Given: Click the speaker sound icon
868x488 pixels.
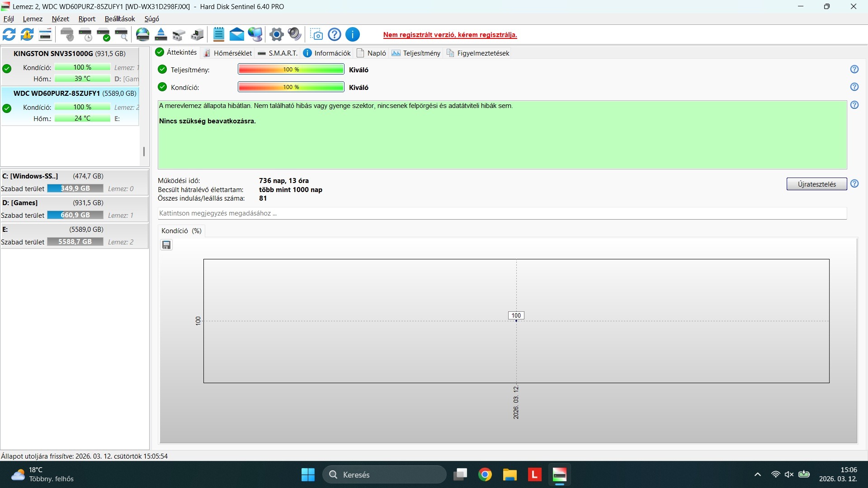Looking at the screenshot, I should [x=294, y=34].
